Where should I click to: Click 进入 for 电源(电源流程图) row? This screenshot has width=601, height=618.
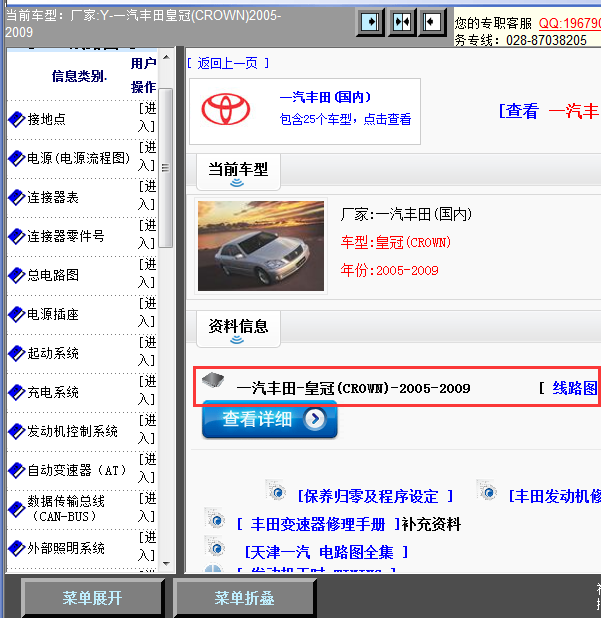pos(147,156)
